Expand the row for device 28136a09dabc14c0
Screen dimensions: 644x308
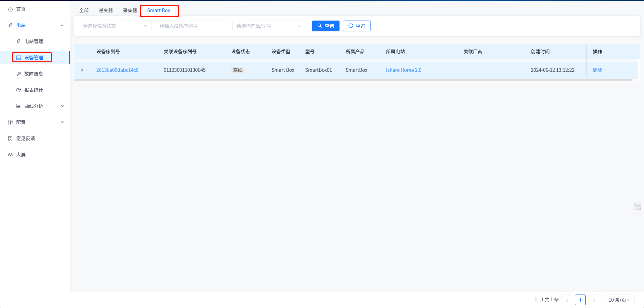(82, 70)
